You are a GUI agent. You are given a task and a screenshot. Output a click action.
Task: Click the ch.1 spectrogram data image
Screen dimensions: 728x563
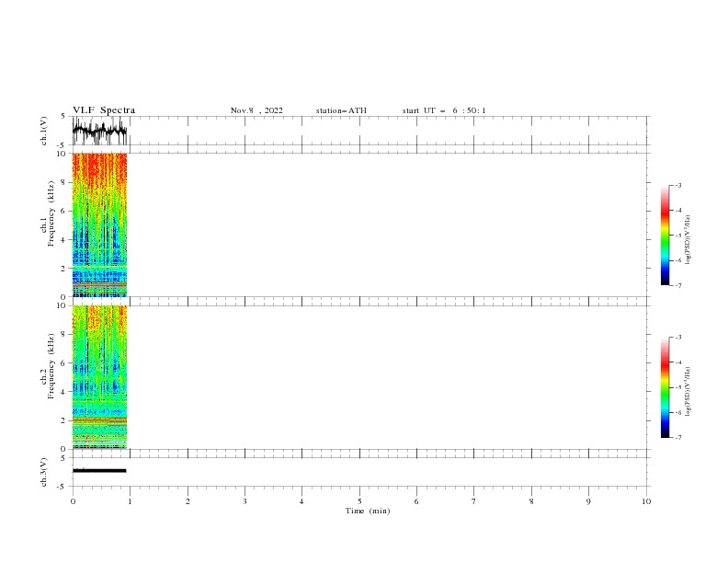click(100, 224)
